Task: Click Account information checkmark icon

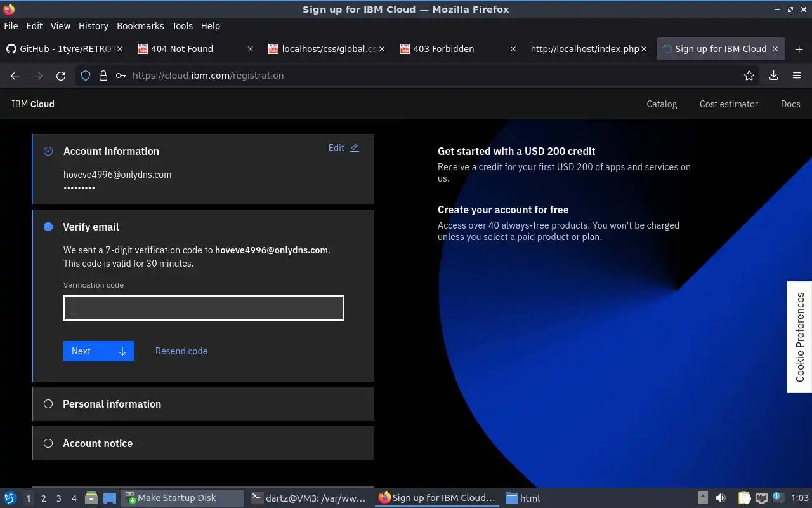Action: [x=48, y=151]
